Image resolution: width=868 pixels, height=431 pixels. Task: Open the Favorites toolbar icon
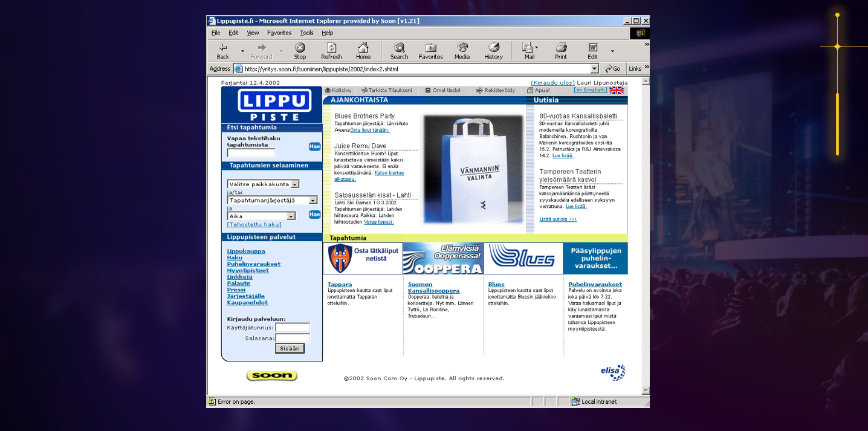430,51
